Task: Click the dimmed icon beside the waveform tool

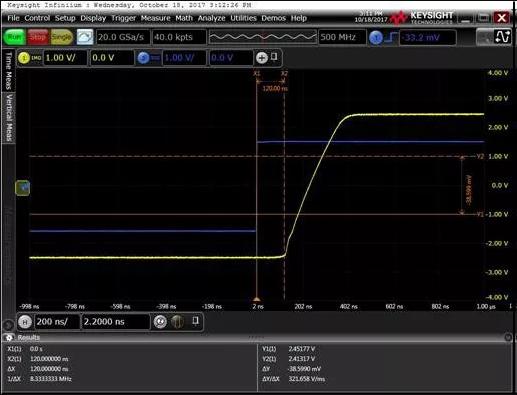Action: [484, 37]
